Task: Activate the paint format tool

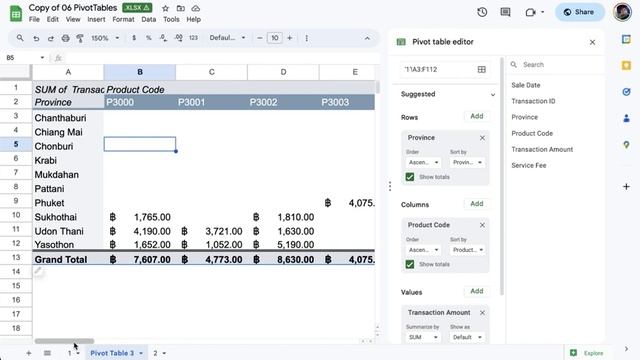Action: tap(80, 38)
